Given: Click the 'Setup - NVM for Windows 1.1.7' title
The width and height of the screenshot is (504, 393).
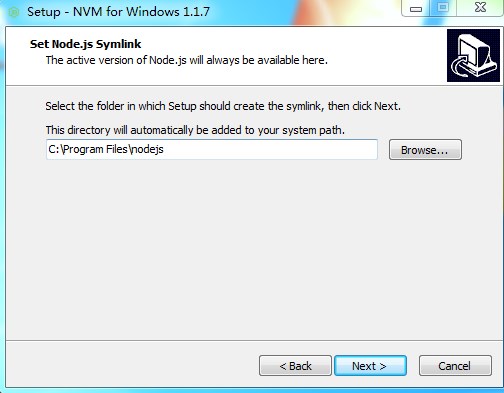Looking at the screenshot, I should pos(118,12).
